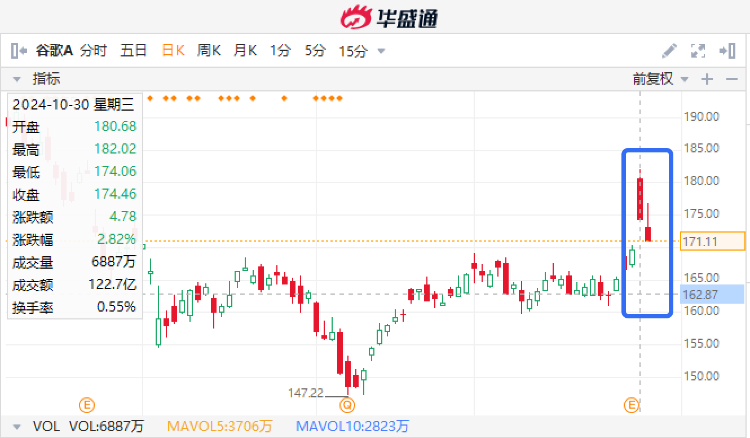Open fullscreen chart view icon
750x438 pixels.
(698, 51)
